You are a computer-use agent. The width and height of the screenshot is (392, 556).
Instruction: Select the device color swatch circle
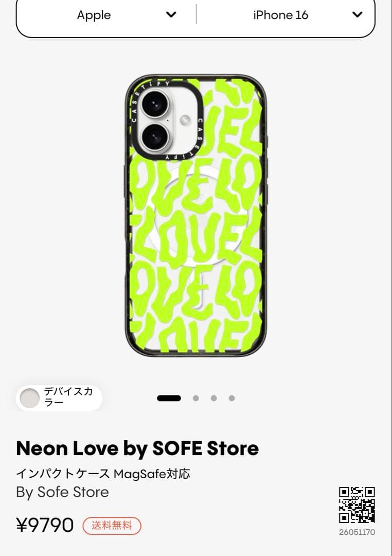[x=29, y=398]
